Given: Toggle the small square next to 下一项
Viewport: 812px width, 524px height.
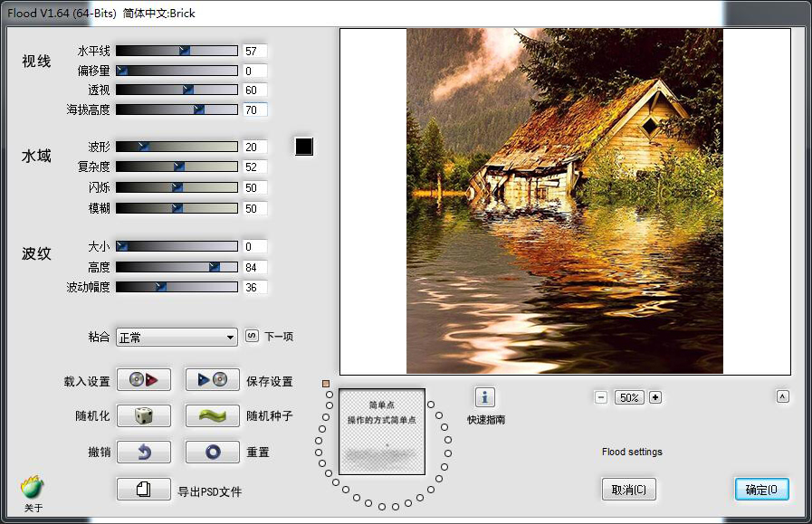Looking at the screenshot, I should 253,336.
